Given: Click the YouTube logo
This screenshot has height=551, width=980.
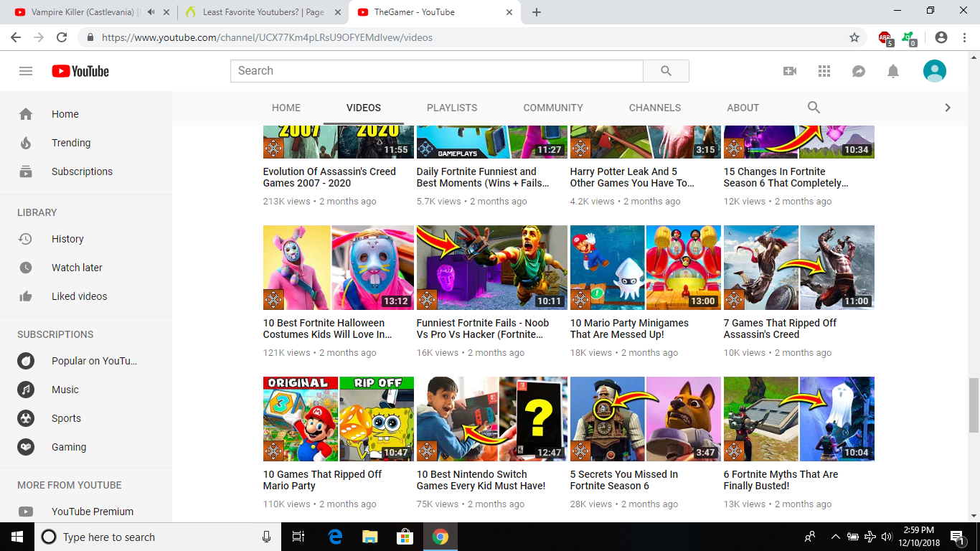Looking at the screenshot, I should (x=80, y=71).
